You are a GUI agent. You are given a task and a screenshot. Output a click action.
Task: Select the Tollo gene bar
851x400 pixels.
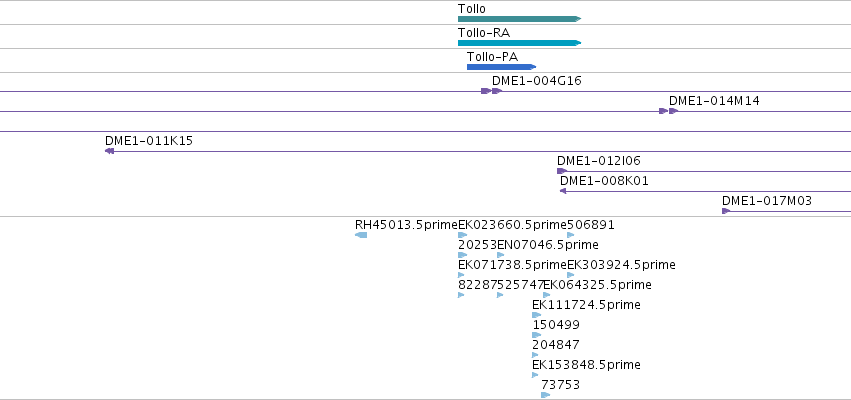point(519,19)
